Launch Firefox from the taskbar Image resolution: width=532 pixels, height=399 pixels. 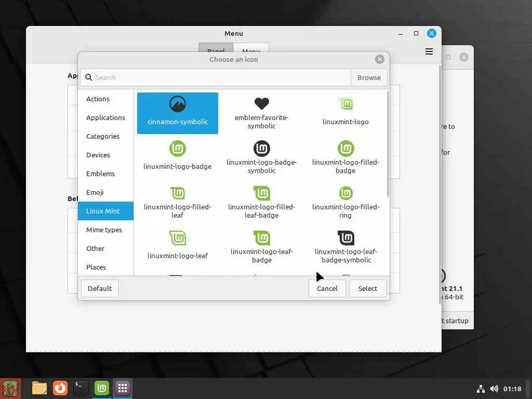60,388
